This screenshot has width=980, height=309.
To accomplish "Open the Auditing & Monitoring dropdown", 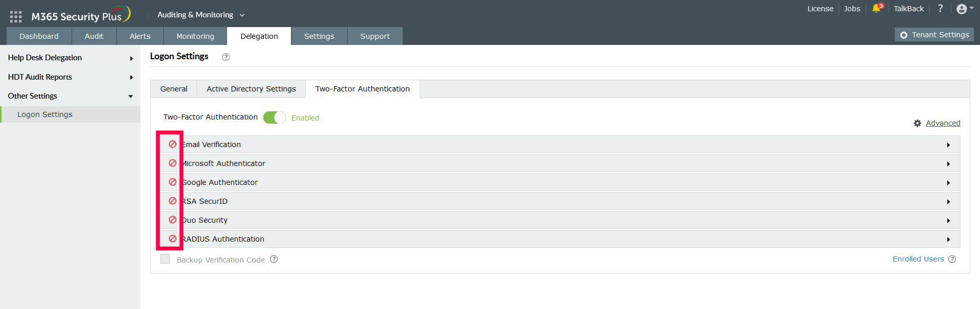I will coord(201,15).
